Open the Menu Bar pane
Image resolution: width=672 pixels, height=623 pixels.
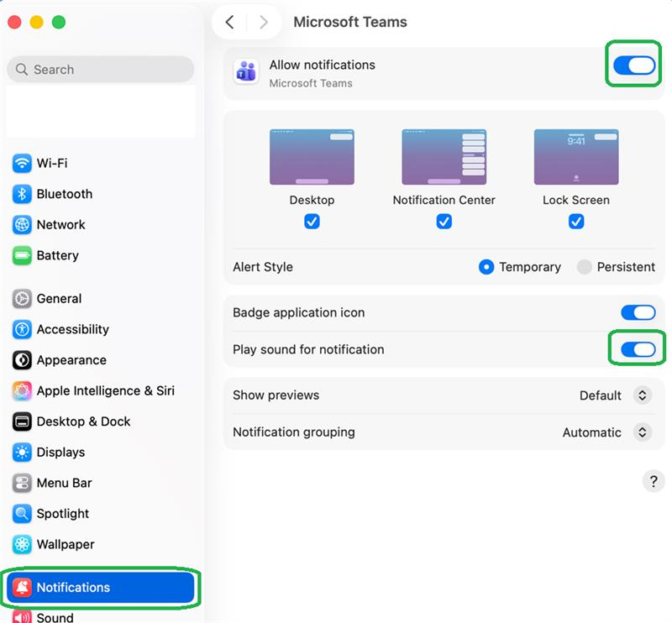(101, 484)
